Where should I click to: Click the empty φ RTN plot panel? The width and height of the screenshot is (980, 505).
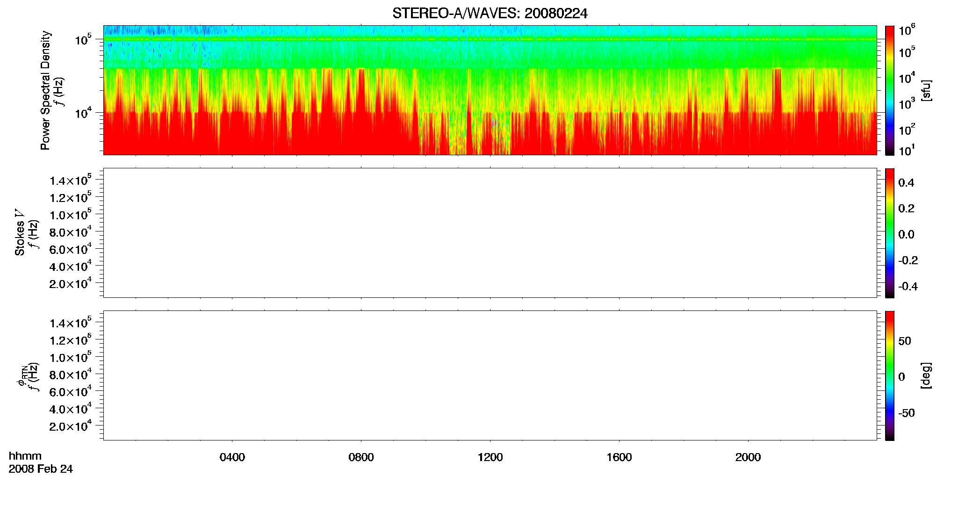[490, 375]
